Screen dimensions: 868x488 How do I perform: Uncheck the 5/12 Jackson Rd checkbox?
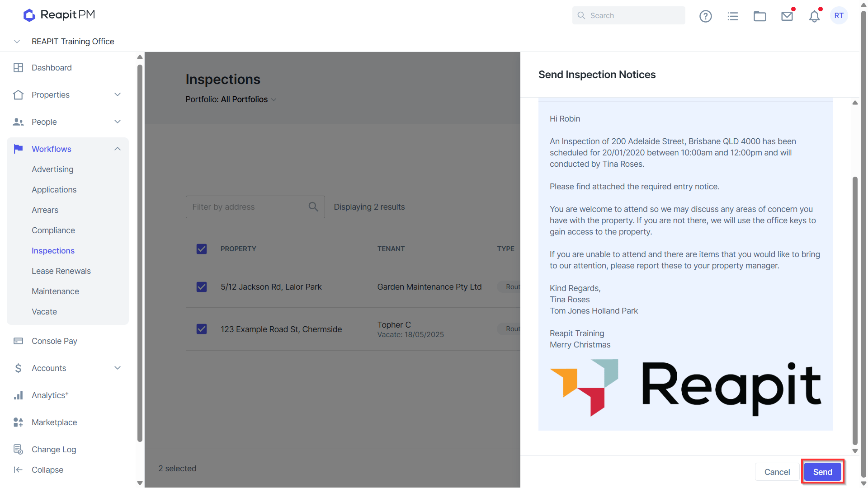tap(202, 287)
